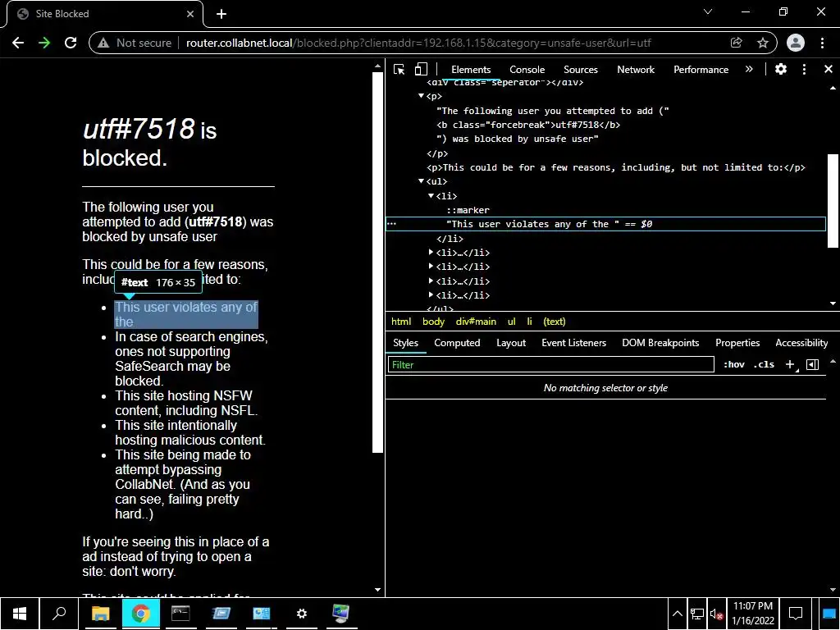
Task: Open DevTools settings gear
Action: (781, 69)
